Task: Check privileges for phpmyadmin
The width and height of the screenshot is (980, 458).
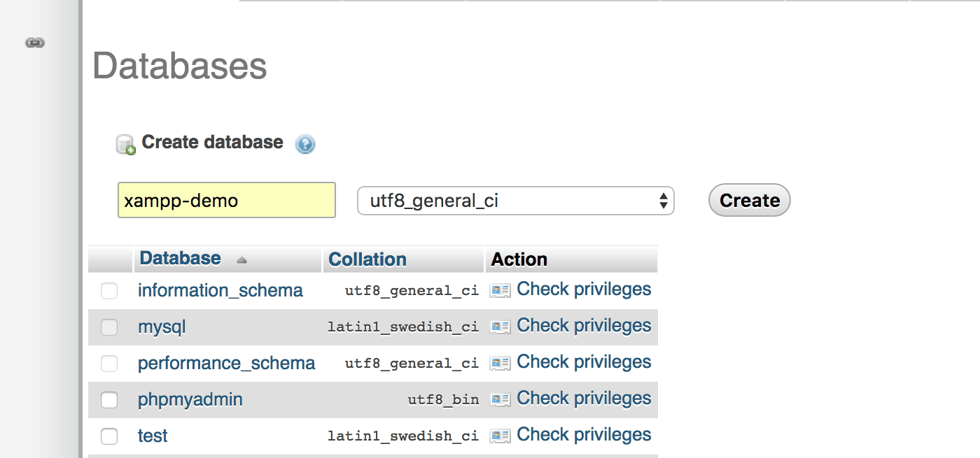Action: click(584, 398)
